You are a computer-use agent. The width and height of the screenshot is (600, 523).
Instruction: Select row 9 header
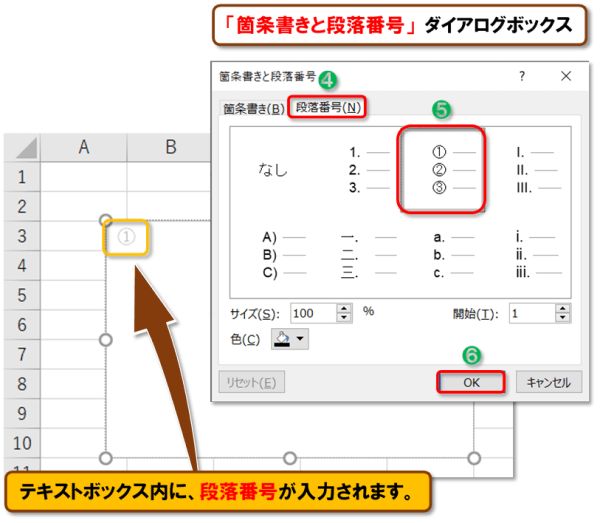[x=22, y=414]
